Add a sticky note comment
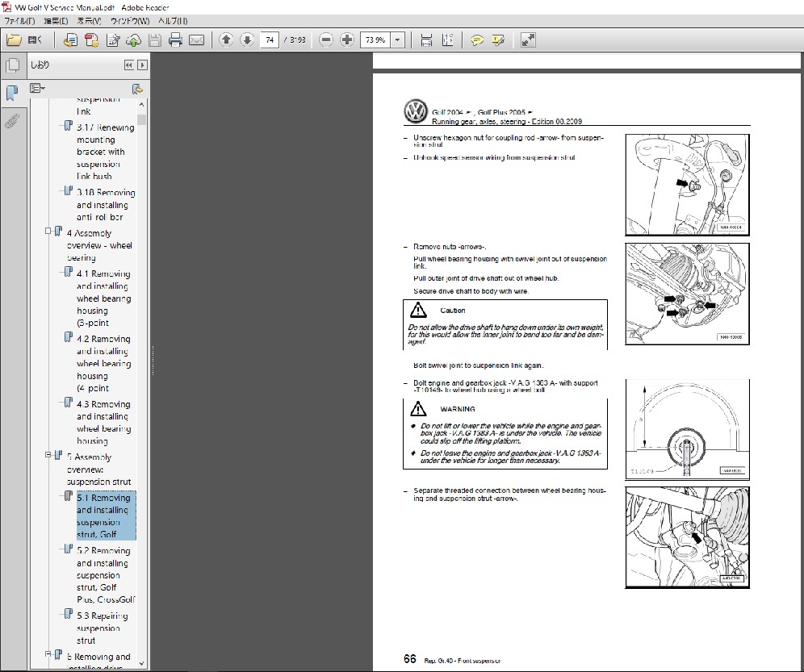Viewport: 804px width, 672px height. pyautogui.click(x=477, y=40)
